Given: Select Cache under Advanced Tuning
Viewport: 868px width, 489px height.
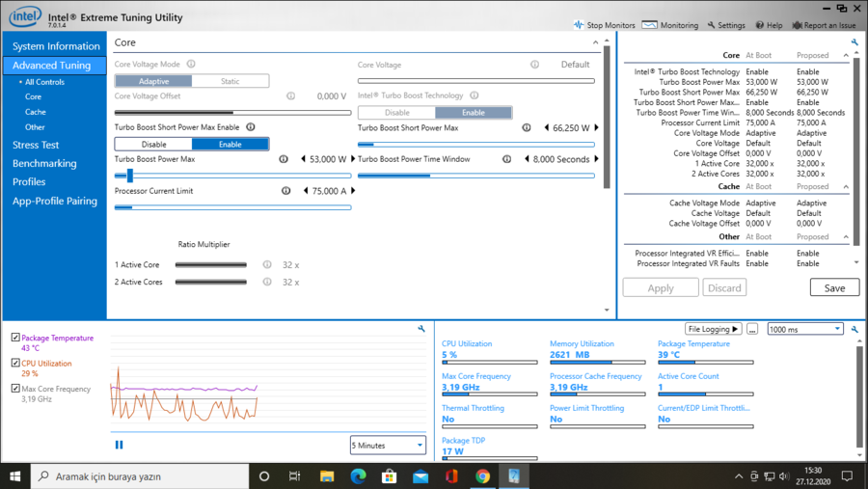Looking at the screenshot, I should [x=36, y=112].
